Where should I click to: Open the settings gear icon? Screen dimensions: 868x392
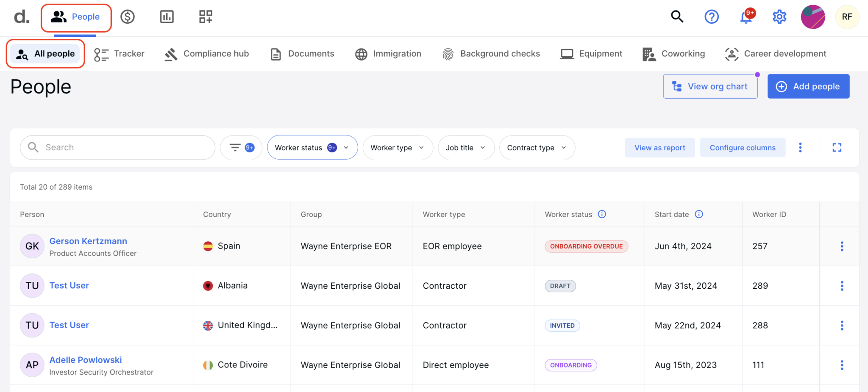point(779,17)
